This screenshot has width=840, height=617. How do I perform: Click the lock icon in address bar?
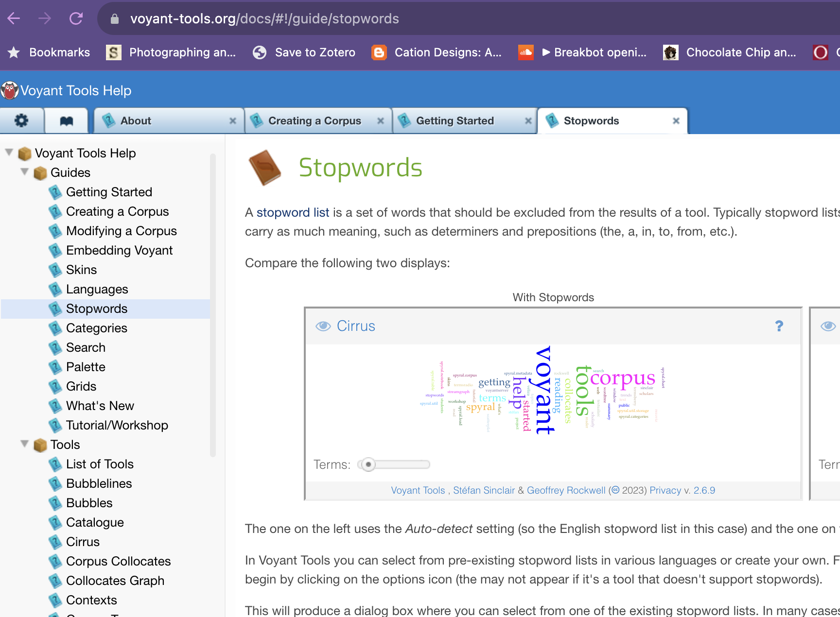tap(115, 19)
